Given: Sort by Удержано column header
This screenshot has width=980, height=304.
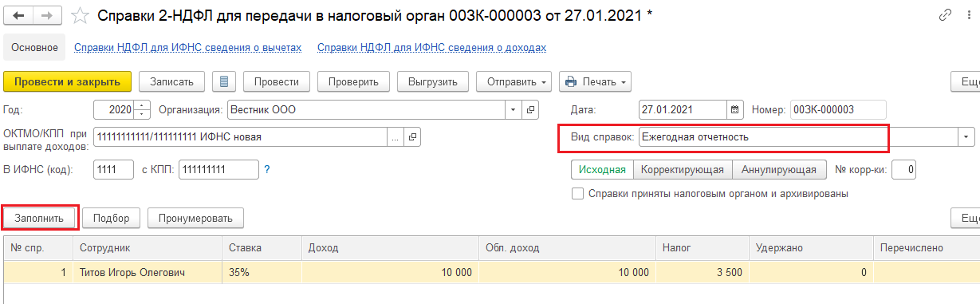Looking at the screenshot, I should 812,248.
